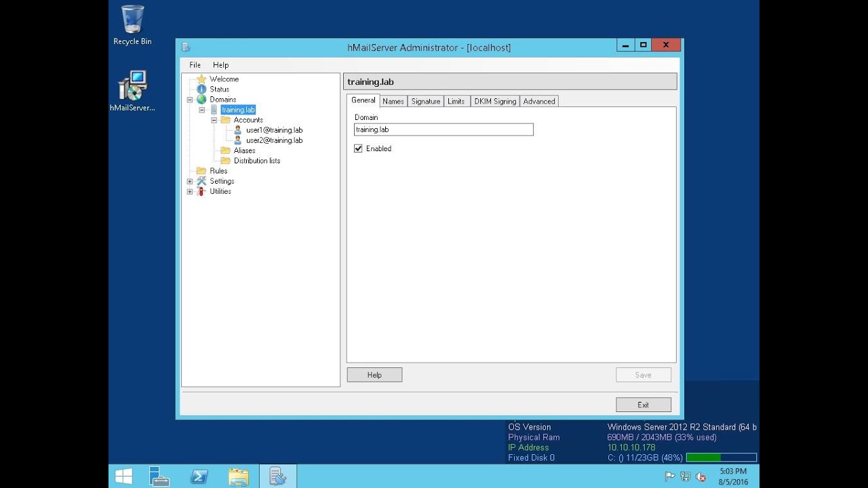This screenshot has width=868, height=488.
Task: Open File Explorer from the taskbar
Action: pos(238,476)
